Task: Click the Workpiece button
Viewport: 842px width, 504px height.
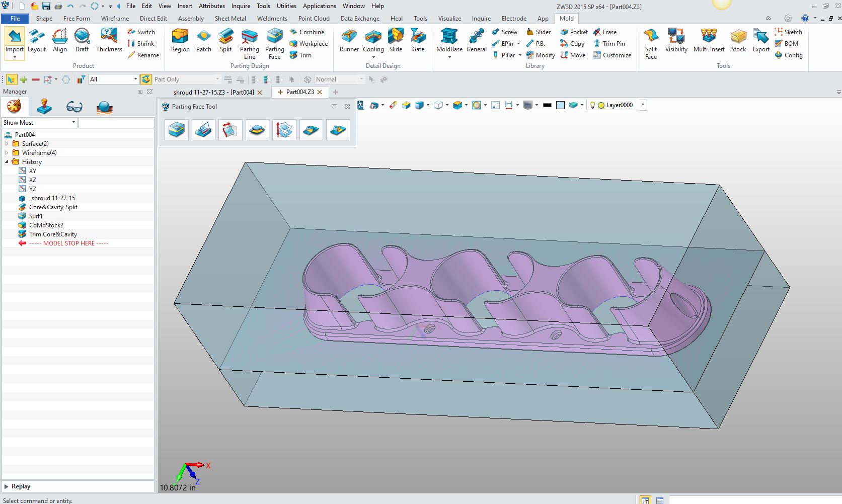Action: pos(309,44)
